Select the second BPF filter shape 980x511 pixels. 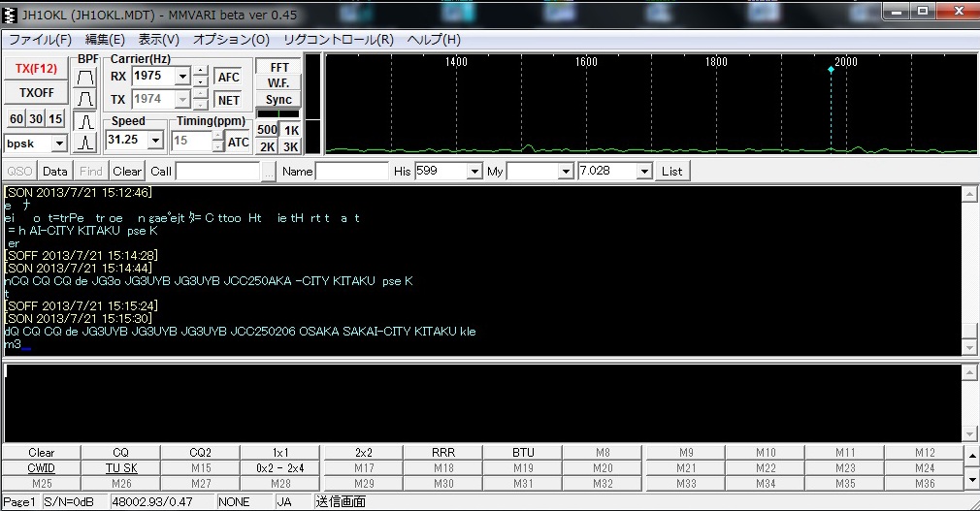click(87, 99)
